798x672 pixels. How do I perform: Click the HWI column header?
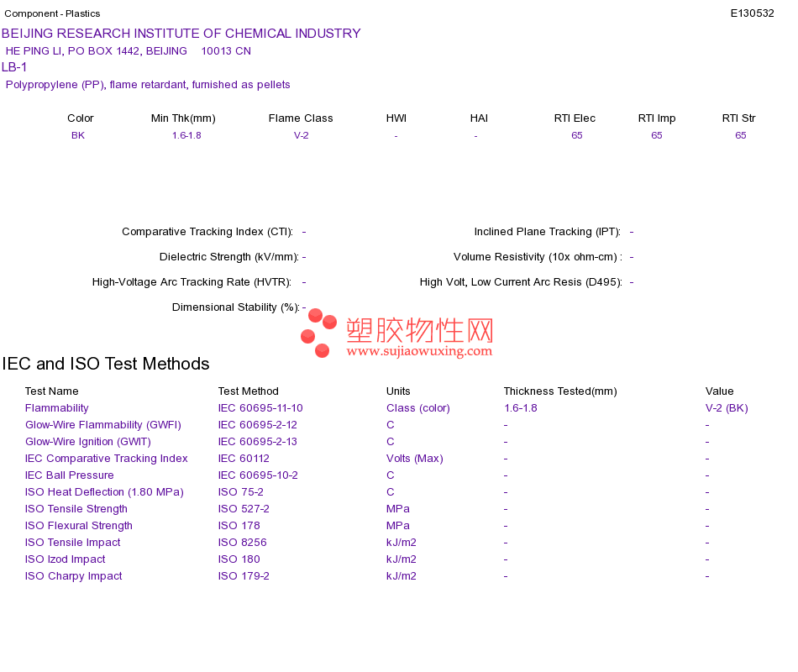point(396,118)
